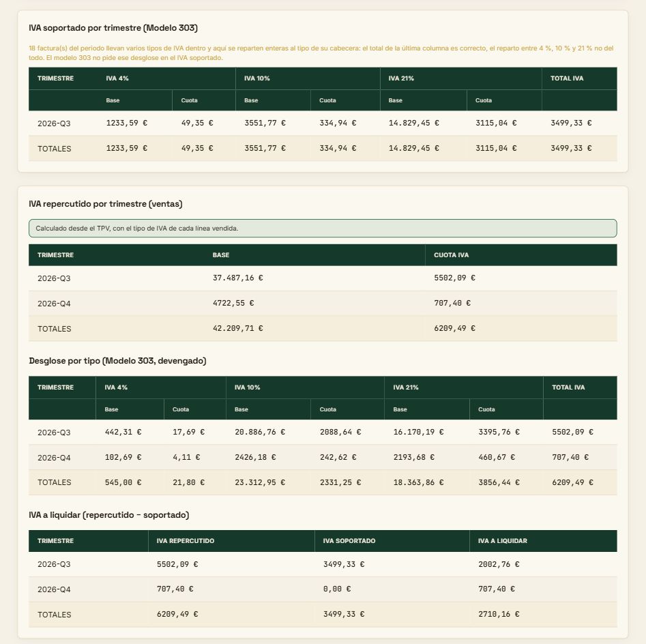
Task: Click the 'Calculado desde el TPV' info banner
Action: (323, 229)
